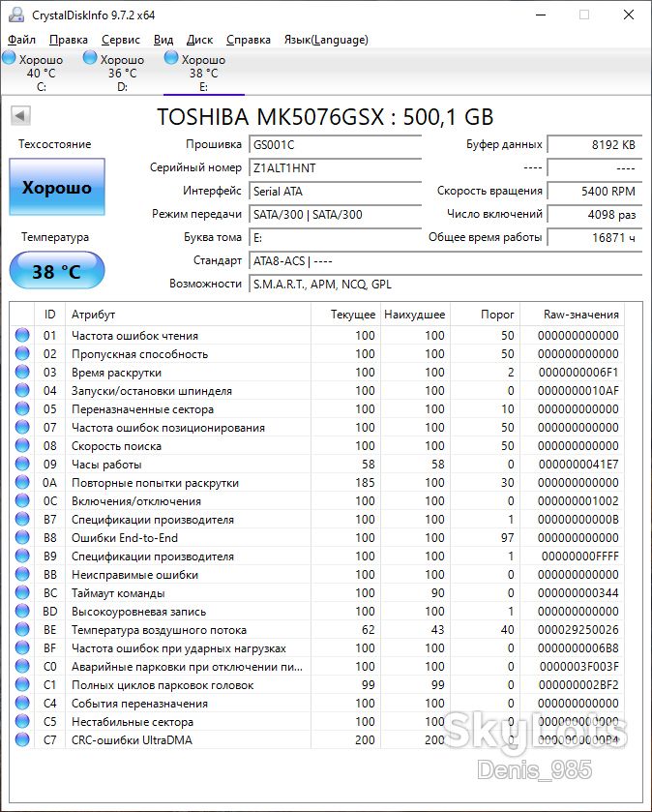Screen dimensions: 652x812
Task: Click the Текущее column header
Action: point(345,315)
